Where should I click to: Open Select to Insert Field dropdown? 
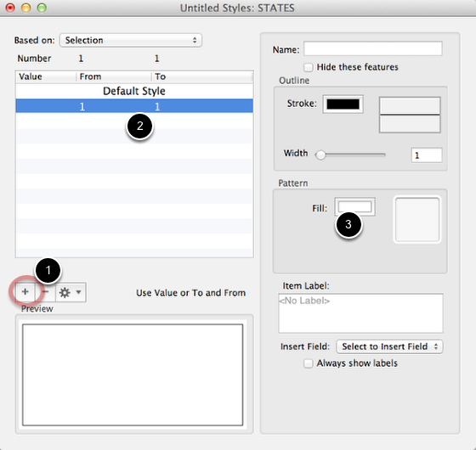point(389,346)
